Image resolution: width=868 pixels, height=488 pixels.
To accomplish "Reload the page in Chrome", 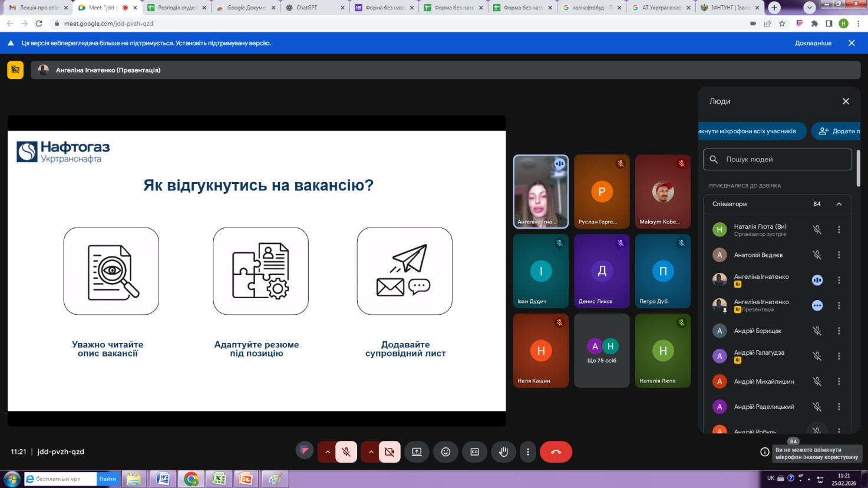I will [39, 24].
